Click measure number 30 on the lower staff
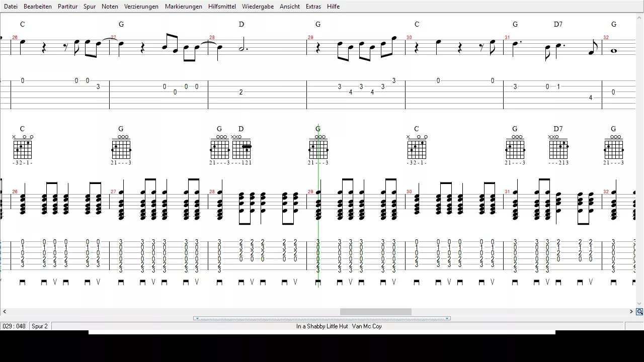 coord(409,192)
